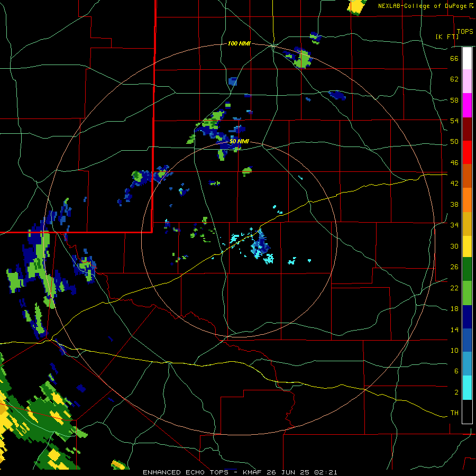Screen dimensions: 476x476
Task: Click the white swatch in the tops legend
Action: (x=467, y=58)
